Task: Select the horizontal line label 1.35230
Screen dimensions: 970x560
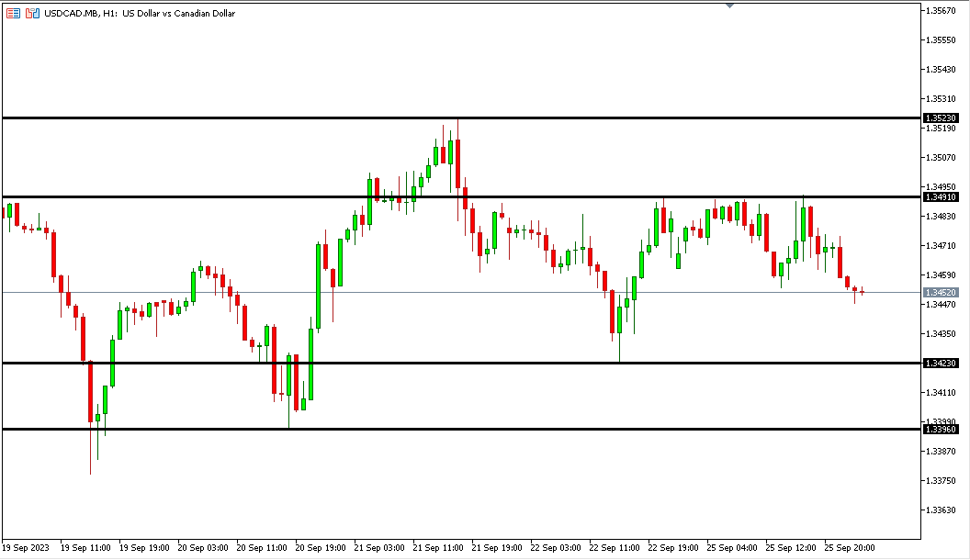Action: coord(941,118)
